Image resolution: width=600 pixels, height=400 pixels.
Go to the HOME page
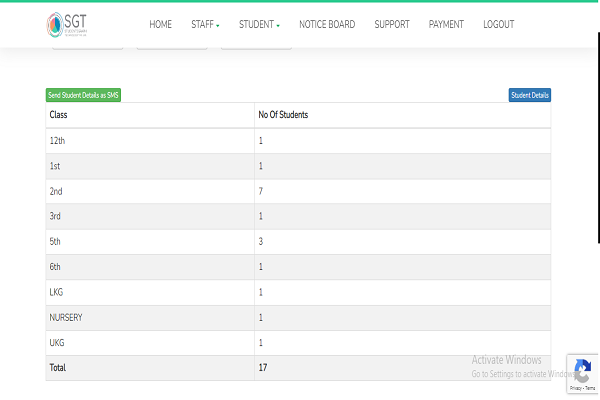tap(160, 25)
